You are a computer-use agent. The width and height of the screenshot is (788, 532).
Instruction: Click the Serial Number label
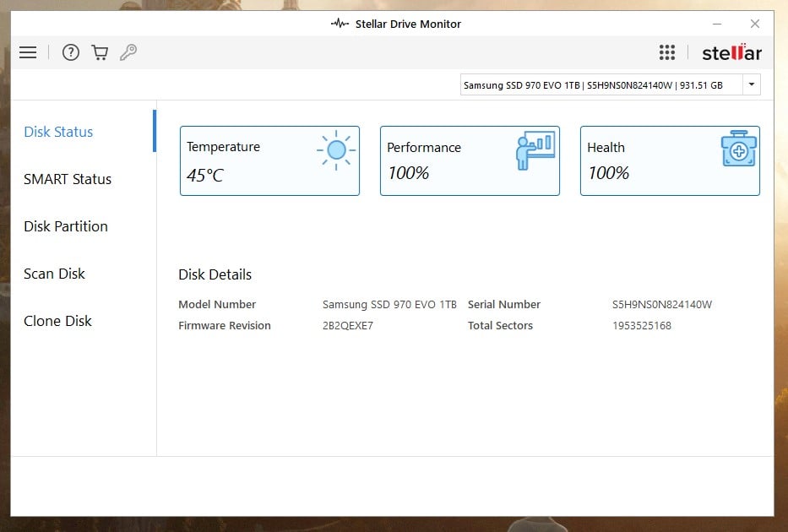point(504,305)
